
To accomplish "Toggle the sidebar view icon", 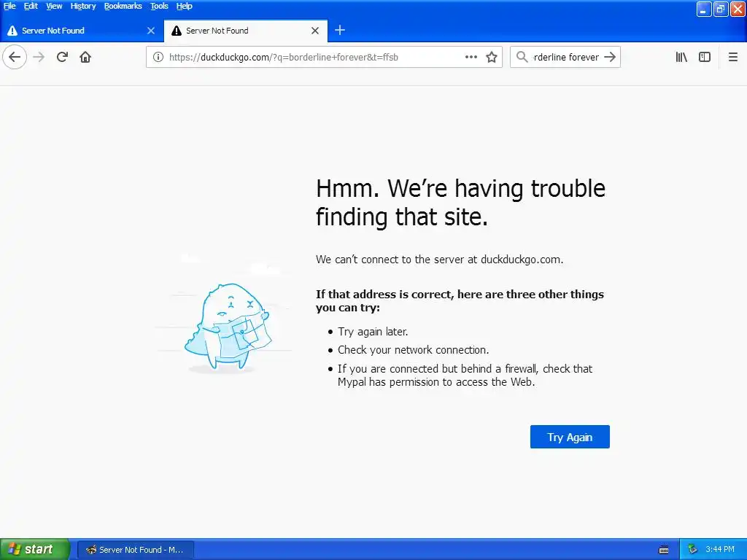I will pyautogui.click(x=705, y=57).
